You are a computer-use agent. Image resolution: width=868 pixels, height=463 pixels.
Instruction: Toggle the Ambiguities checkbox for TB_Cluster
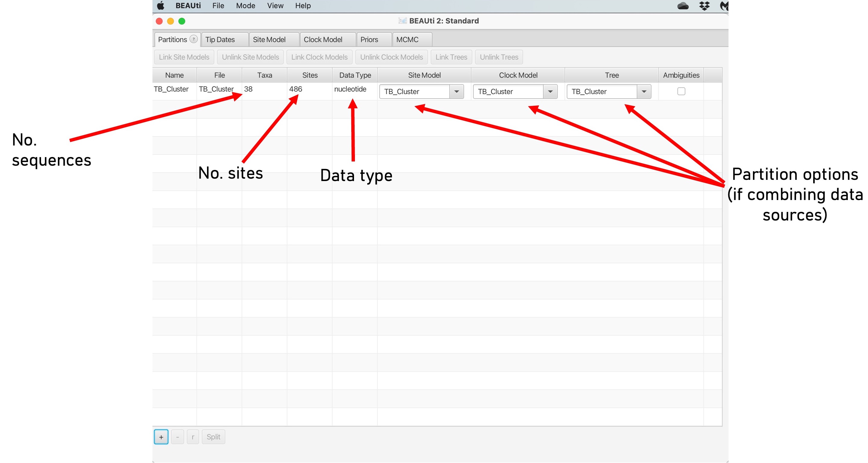(681, 91)
